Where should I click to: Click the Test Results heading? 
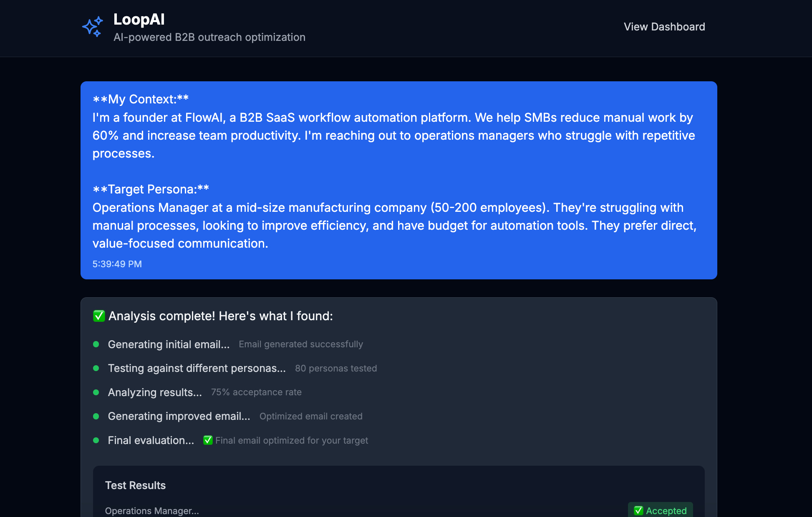[x=135, y=485]
